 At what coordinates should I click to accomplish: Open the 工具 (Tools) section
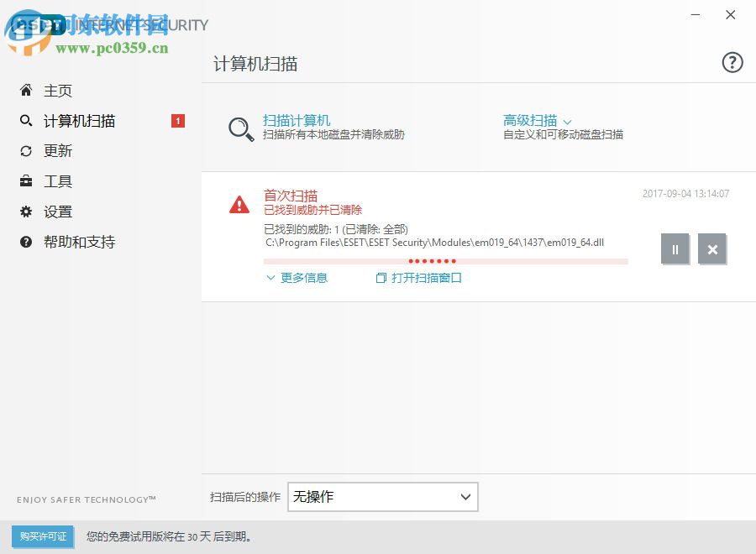pos(56,180)
